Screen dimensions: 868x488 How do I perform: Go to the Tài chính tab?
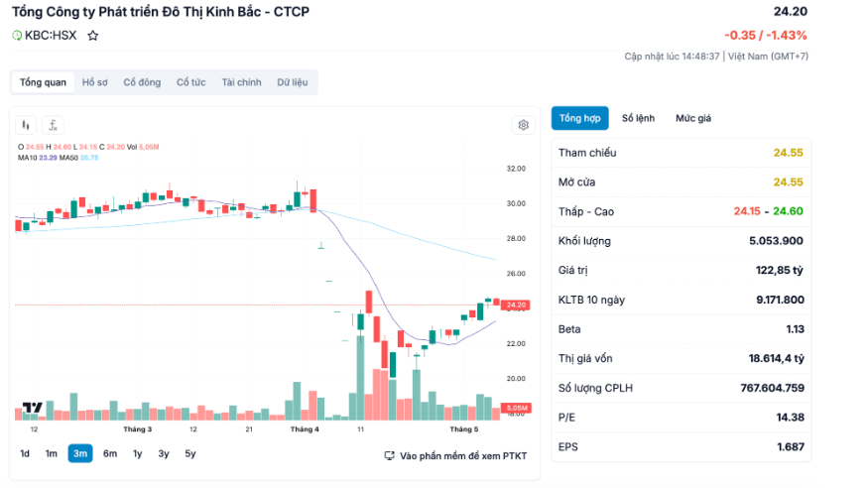click(x=241, y=82)
